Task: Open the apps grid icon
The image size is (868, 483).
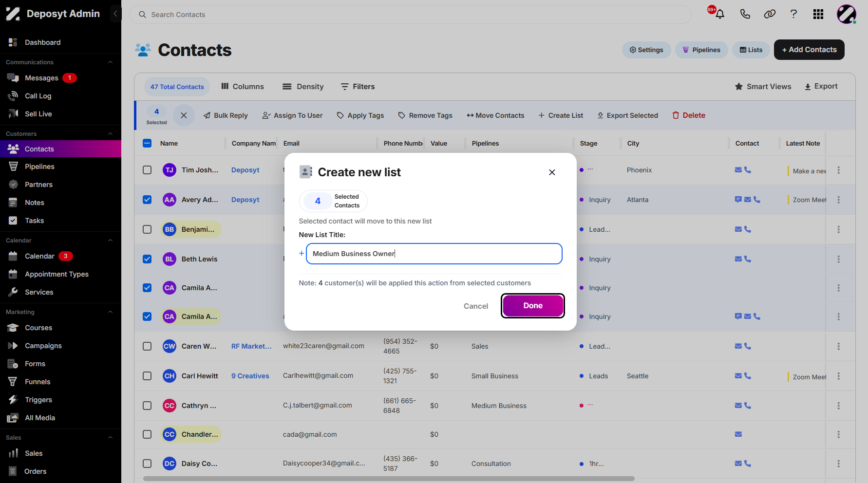Action: pyautogui.click(x=818, y=14)
